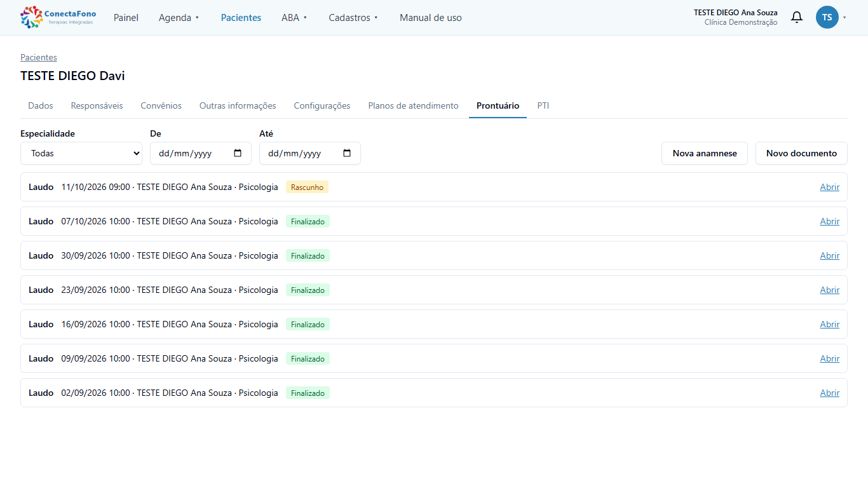This screenshot has width=868, height=488.
Task: Click the Nova anamnese button
Action: [x=705, y=153]
